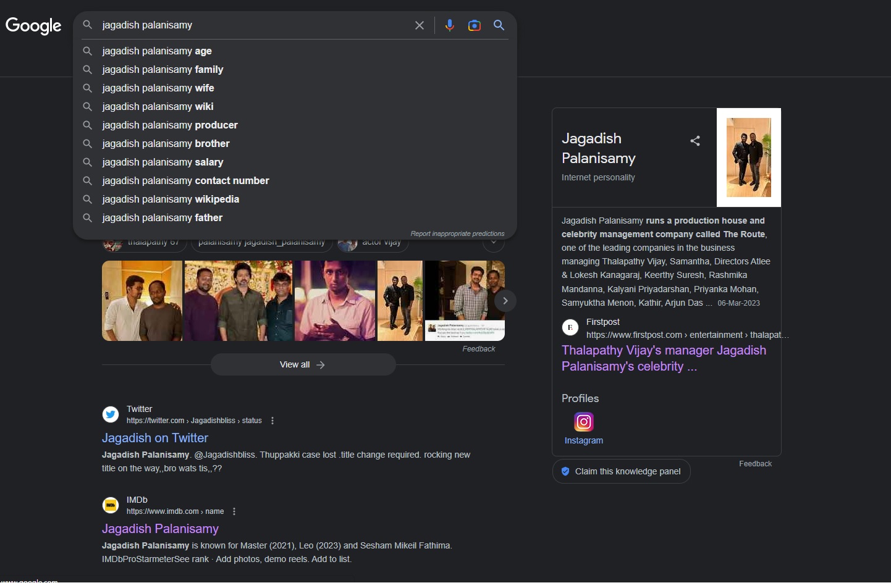Viewport: 891px width, 588px height.
Task: Select suggestion 'jagadish palanisamy age'
Action: (295, 51)
